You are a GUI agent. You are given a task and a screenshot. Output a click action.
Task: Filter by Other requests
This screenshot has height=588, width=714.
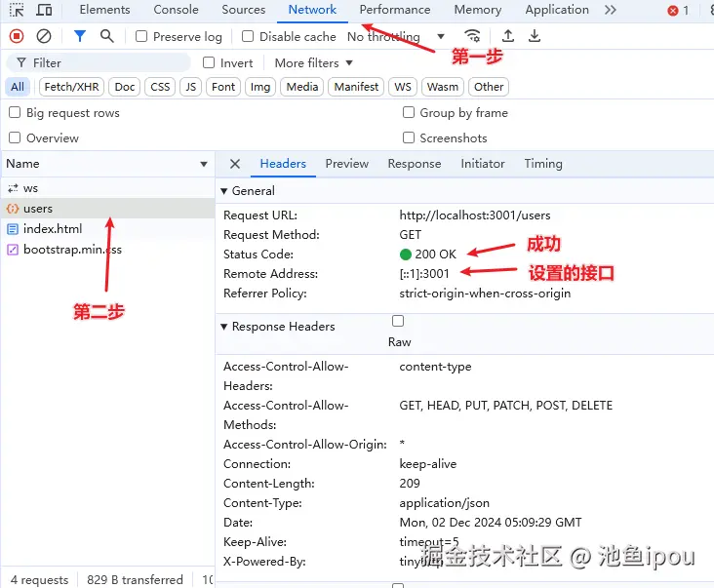[x=489, y=87]
